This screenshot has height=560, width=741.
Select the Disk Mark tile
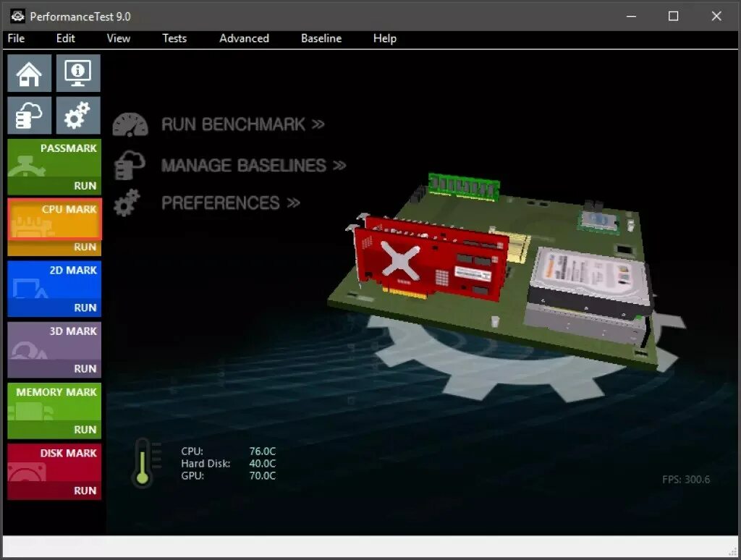(54, 462)
